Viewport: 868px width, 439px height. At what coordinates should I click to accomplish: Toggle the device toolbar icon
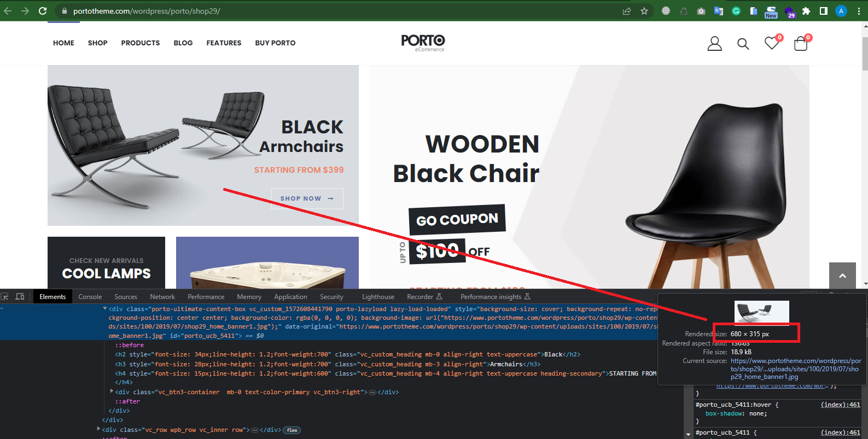(20, 297)
